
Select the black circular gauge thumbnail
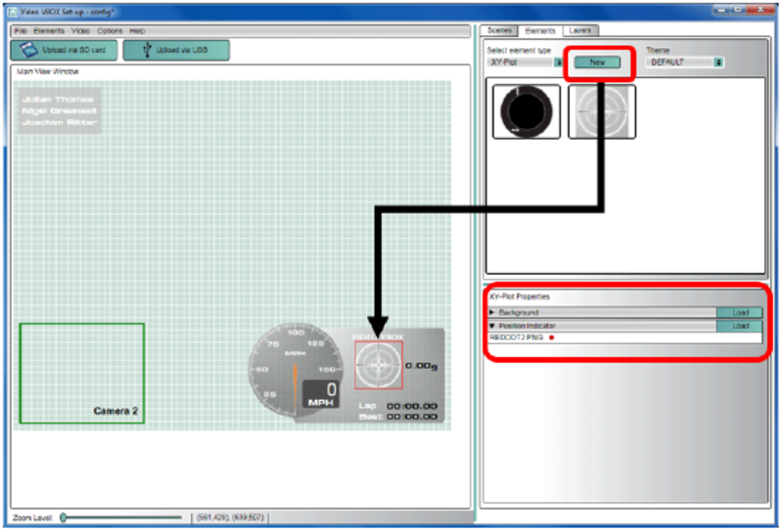coord(527,111)
